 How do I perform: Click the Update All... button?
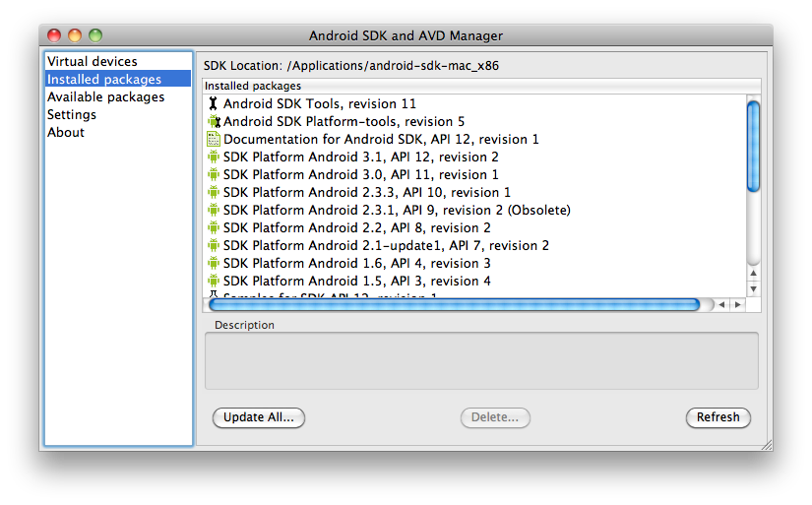(259, 417)
